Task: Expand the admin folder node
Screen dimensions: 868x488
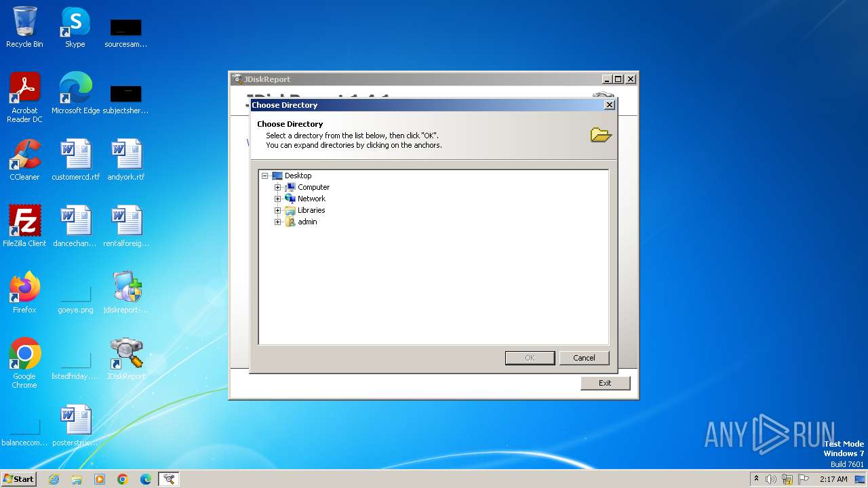Action: 277,222
